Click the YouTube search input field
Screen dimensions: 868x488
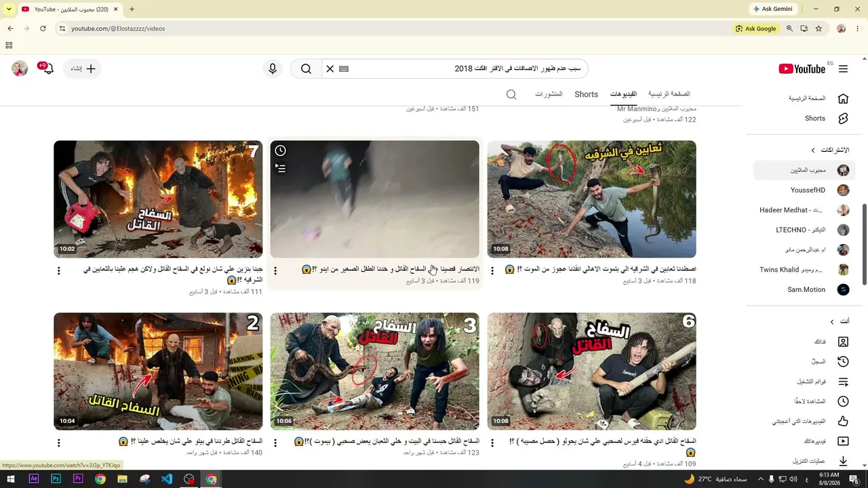tap(468, 68)
